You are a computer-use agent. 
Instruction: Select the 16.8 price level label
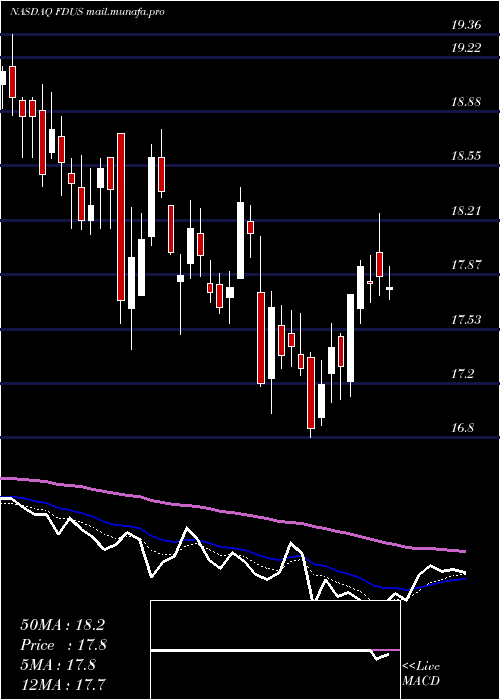click(462, 429)
